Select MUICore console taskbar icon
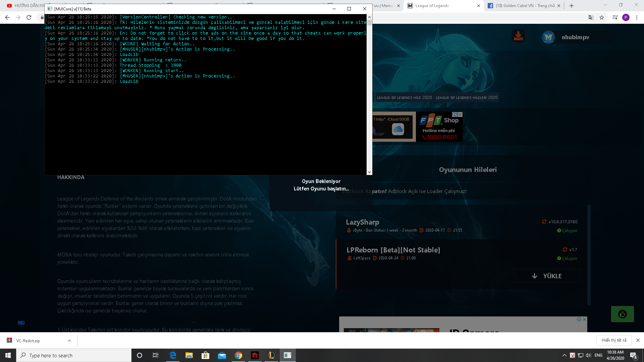The image size is (644, 362). point(287,355)
